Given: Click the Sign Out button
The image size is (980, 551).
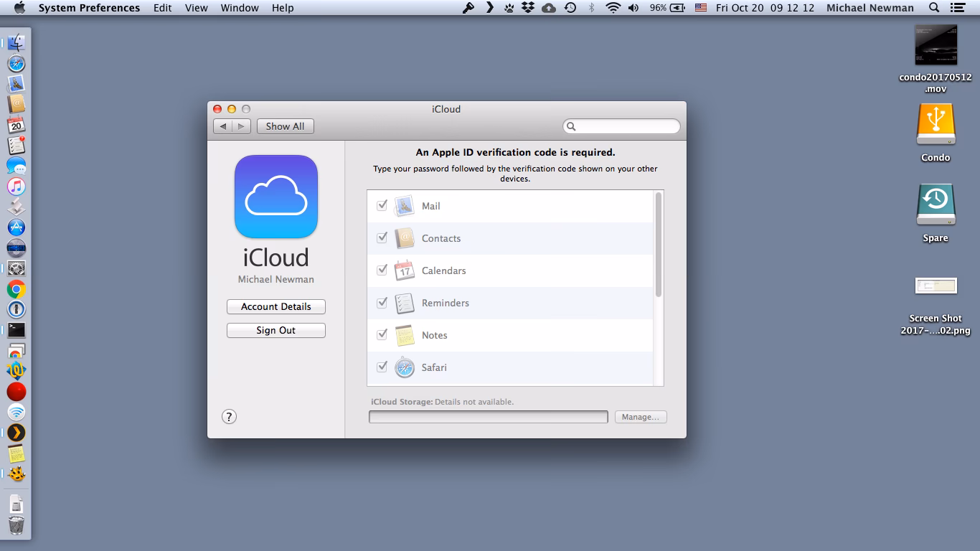Looking at the screenshot, I should [276, 330].
